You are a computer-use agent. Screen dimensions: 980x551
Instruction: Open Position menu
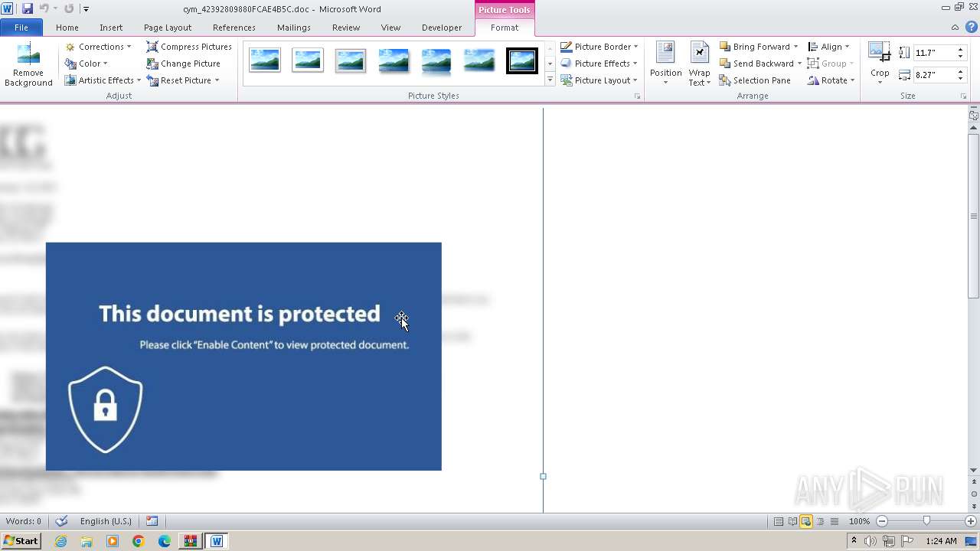[x=665, y=64]
